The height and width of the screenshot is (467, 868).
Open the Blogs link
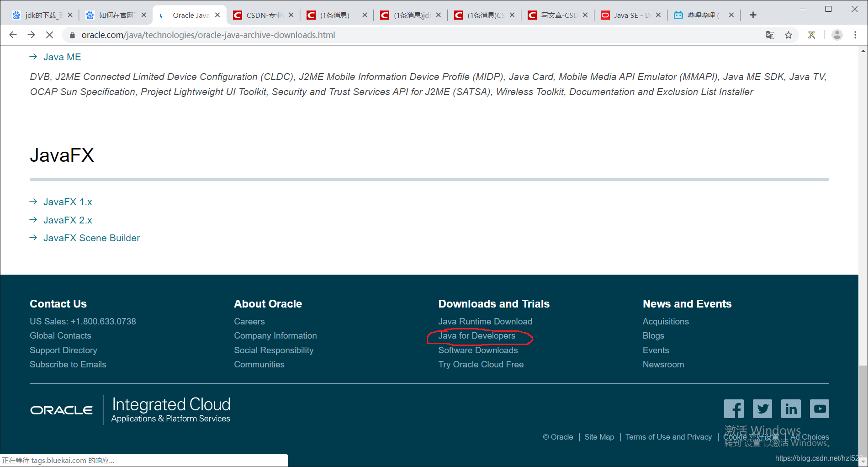tap(653, 336)
